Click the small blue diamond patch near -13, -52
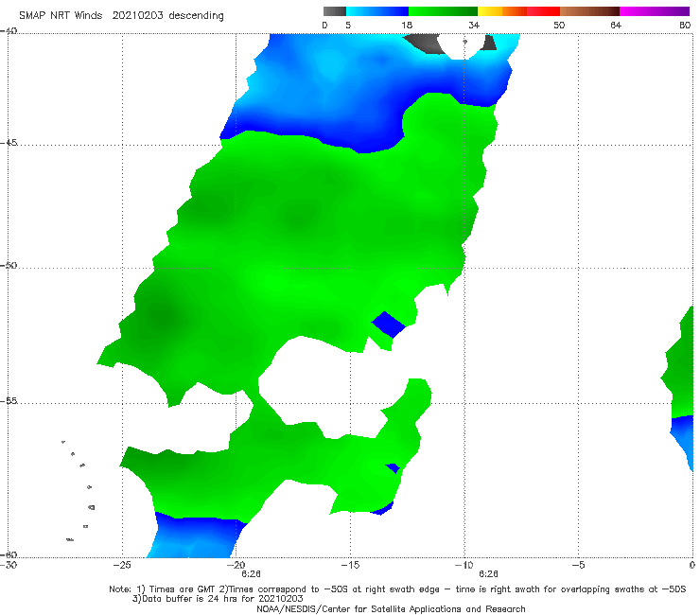Viewport: 700px width, 615px height. pos(388,325)
